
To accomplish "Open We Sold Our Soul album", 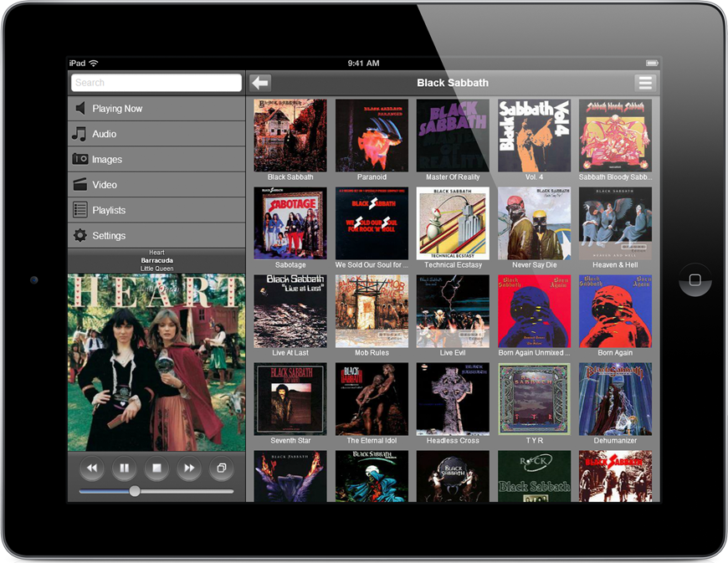I will tap(372, 223).
